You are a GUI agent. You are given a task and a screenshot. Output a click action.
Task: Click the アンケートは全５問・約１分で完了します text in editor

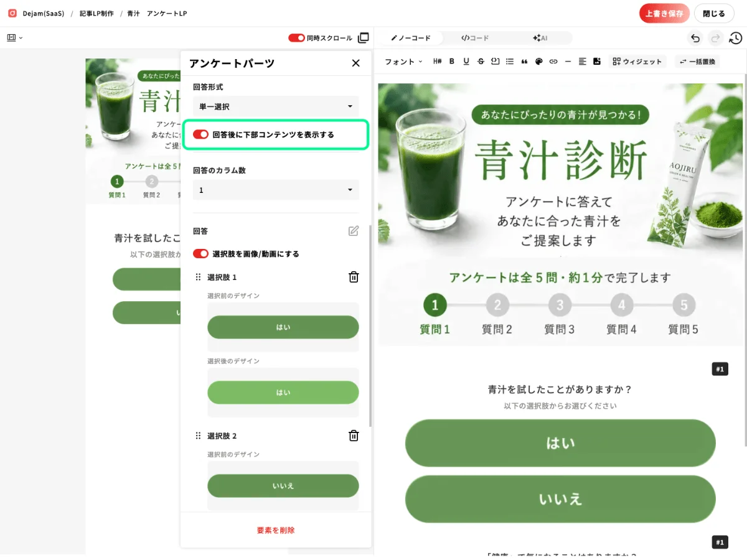(x=560, y=278)
